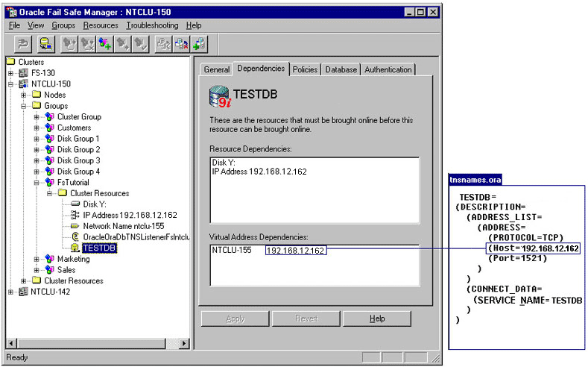This screenshot has width=588, height=367.
Task: Collapse the FsTutorial group
Action: (37, 182)
